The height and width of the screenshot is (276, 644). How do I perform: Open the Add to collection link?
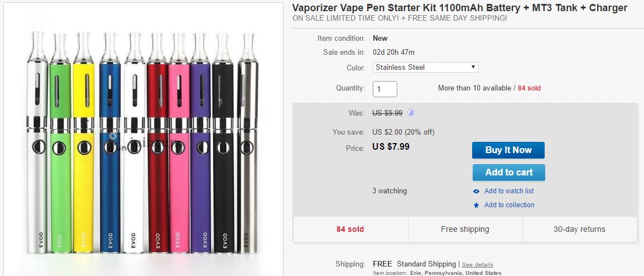tap(510, 205)
